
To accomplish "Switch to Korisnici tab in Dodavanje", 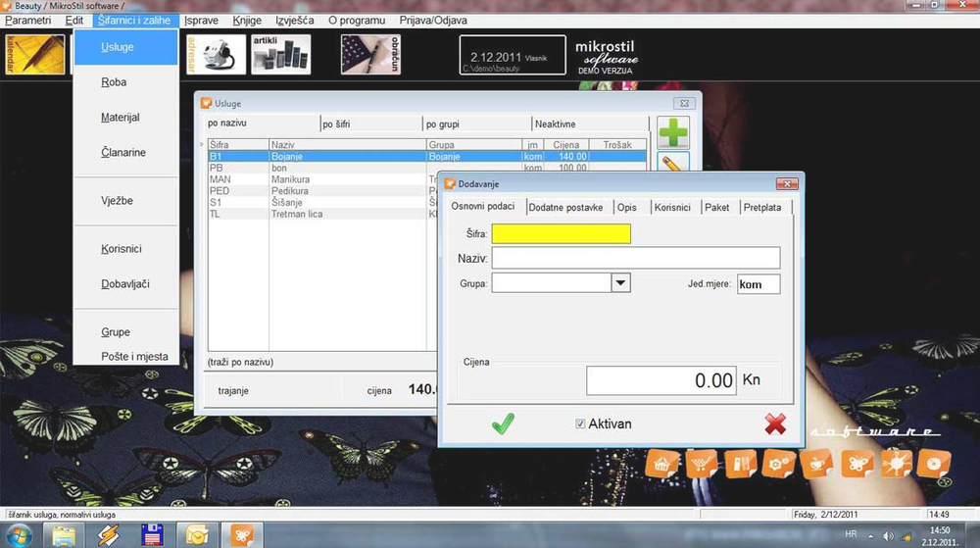I will tap(672, 208).
